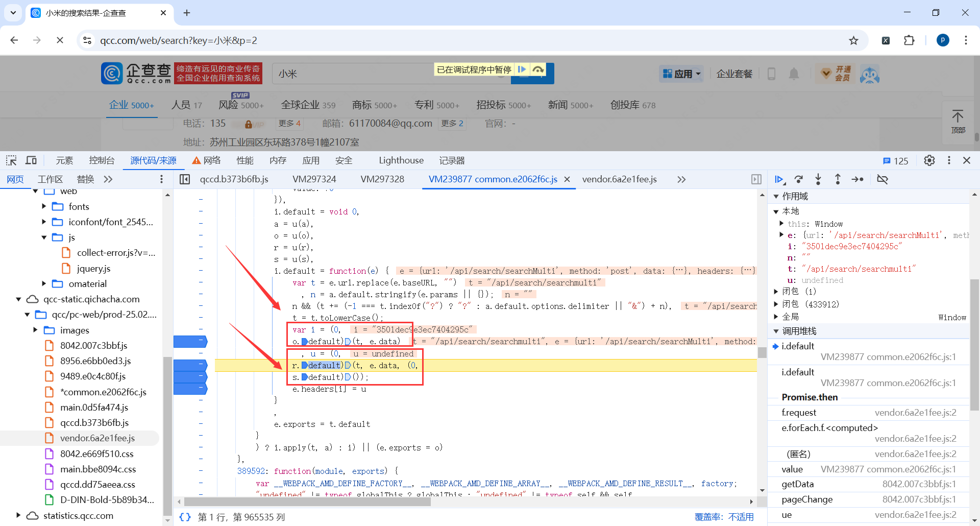
Task: Click the 企业套餐 link
Action: 734,74
